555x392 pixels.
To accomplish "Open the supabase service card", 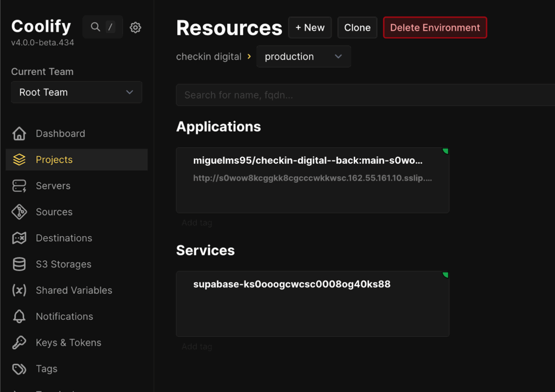I will [312, 304].
